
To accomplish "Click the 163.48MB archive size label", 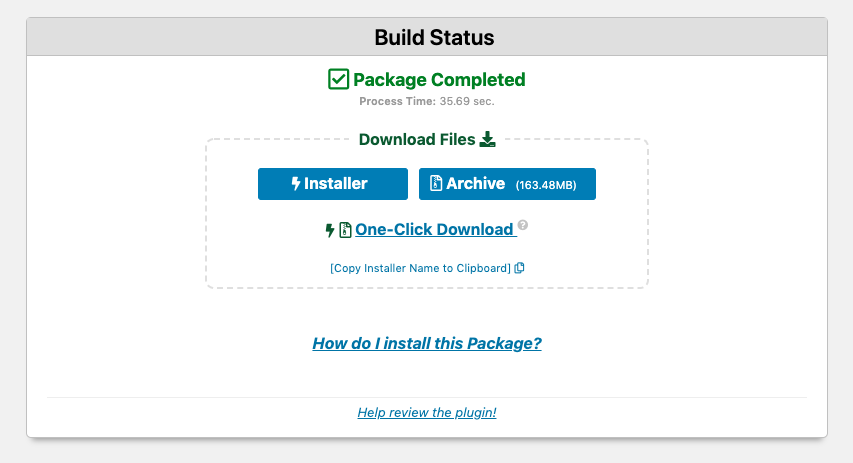I will tap(546, 185).
